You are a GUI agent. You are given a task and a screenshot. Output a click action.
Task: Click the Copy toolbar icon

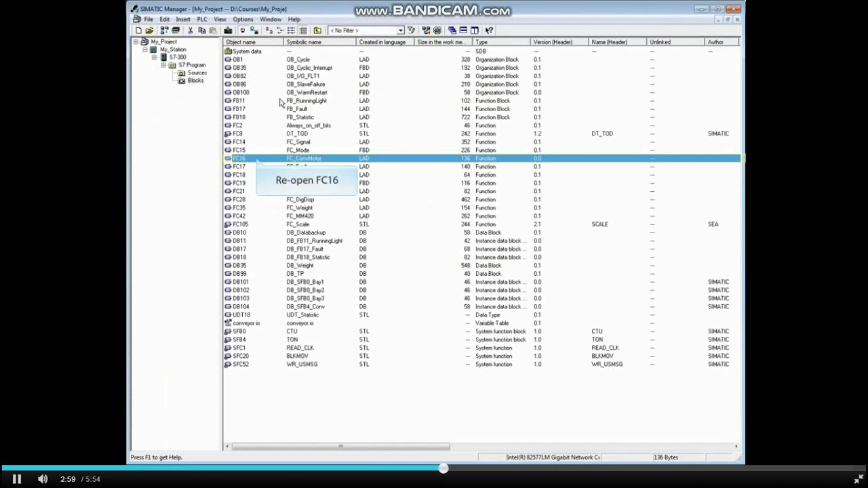(x=201, y=30)
